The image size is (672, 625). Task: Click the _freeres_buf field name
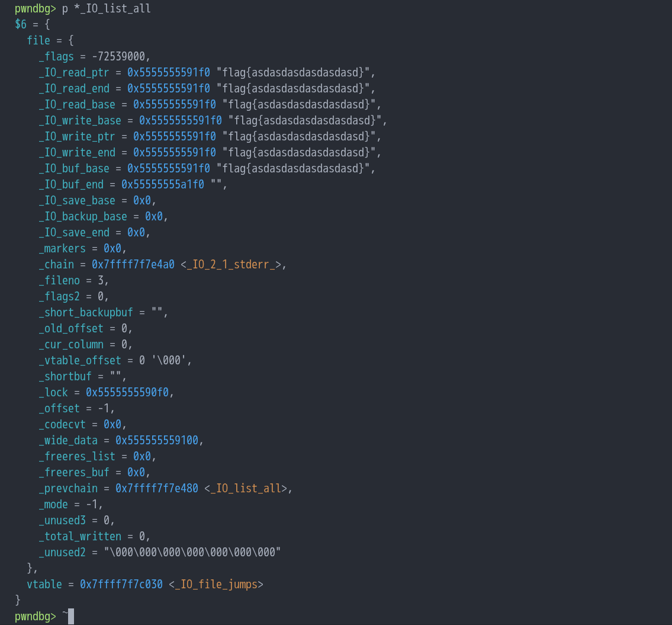[74, 473]
